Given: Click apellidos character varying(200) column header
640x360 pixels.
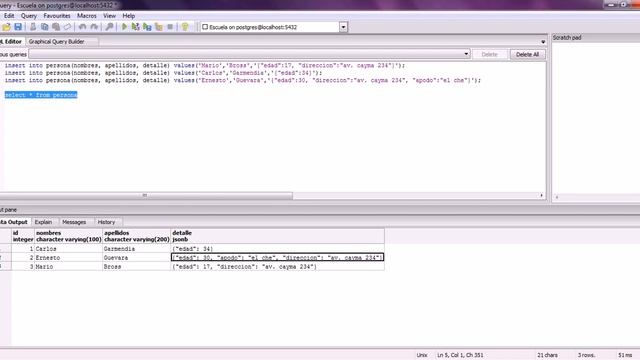Looking at the screenshot, I should click(x=136, y=236).
